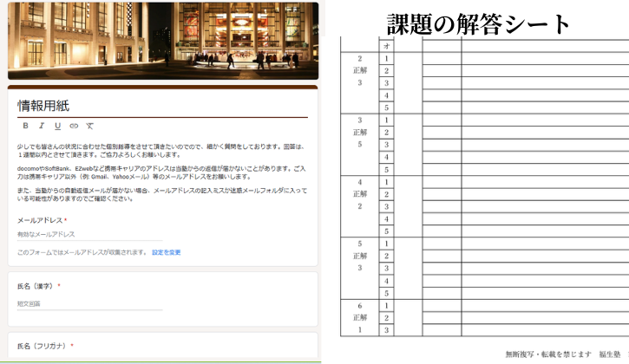The width and height of the screenshot is (629, 364).
Task: Toggle underline formatting in form description
Action: [57, 126]
